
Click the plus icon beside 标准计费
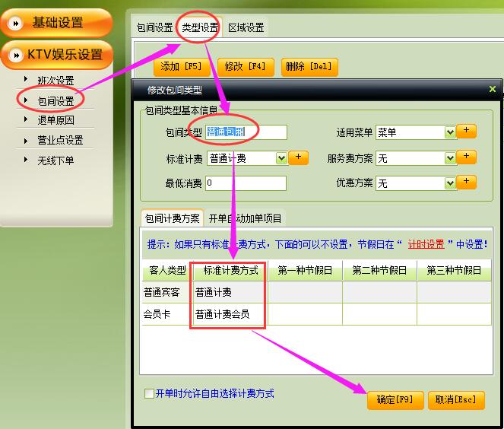pyautogui.click(x=298, y=157)
